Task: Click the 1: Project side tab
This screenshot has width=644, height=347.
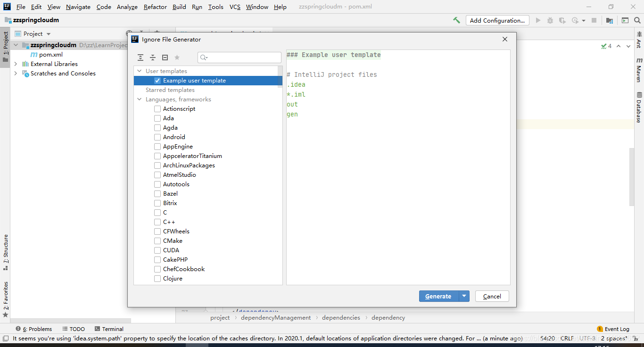Action: point(6,47)
